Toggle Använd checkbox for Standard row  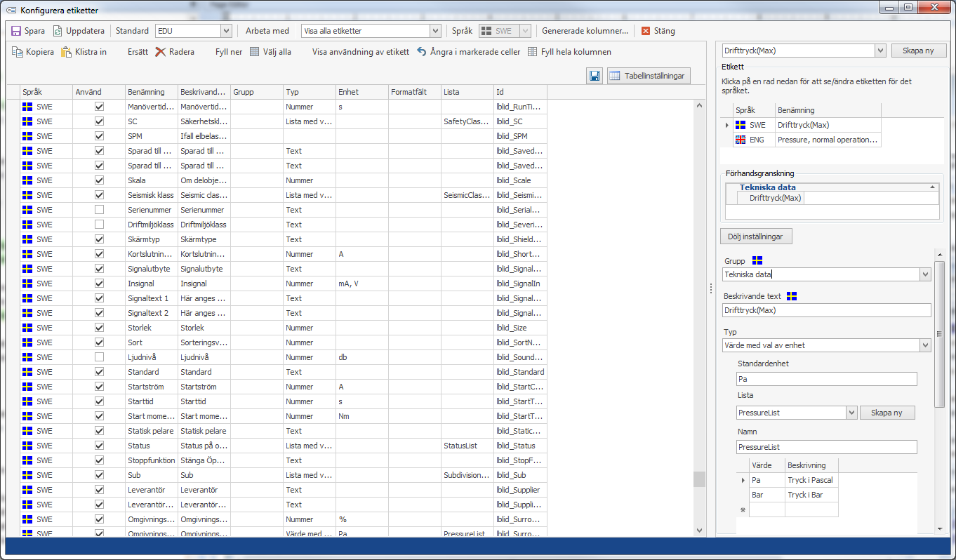[99, 372]
